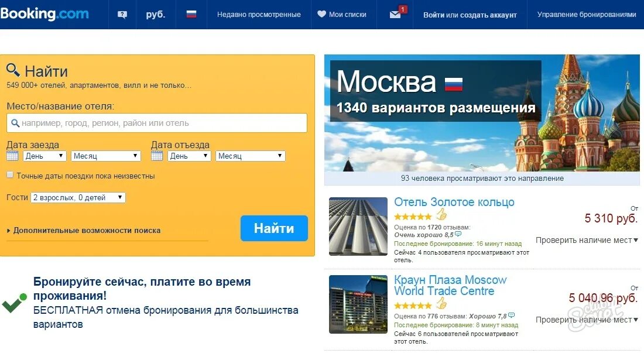This screenshot has width=644, height=353.
Task: Click the Booking.com logo
Action: click(x=44, y=14)
